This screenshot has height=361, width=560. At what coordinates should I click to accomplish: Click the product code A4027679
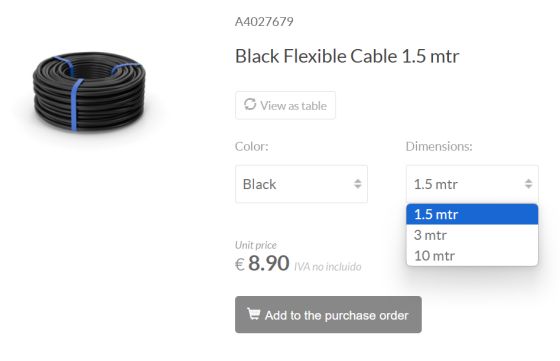pyautogui.click(x=264, y=22)
